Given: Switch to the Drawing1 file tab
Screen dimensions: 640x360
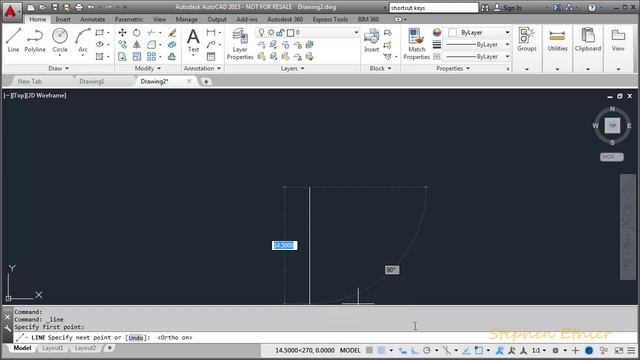Looking at the screenshot, I should [92, 81].
